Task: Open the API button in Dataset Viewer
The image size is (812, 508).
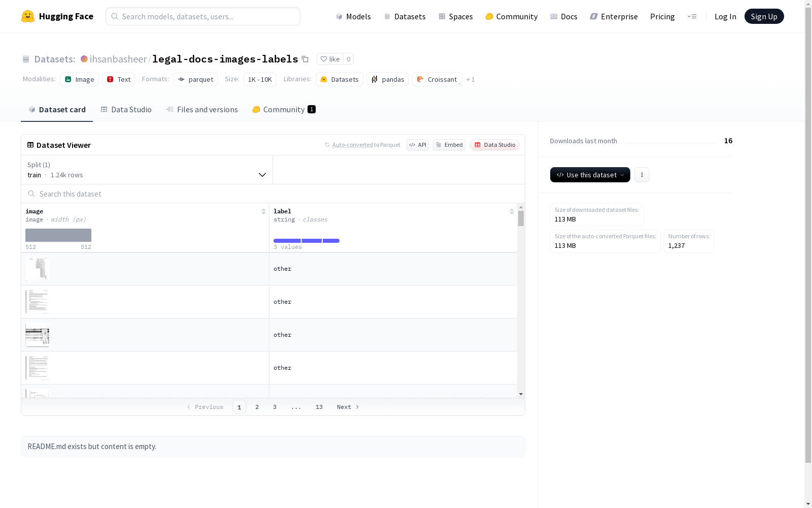Action: [x=418, y=145]
